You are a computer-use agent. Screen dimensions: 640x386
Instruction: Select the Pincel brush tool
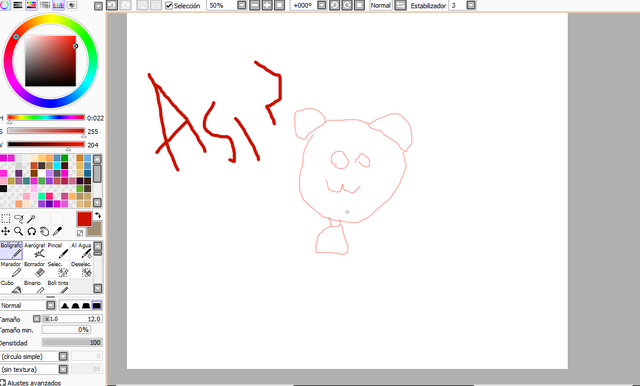click(x=58, y=250)
